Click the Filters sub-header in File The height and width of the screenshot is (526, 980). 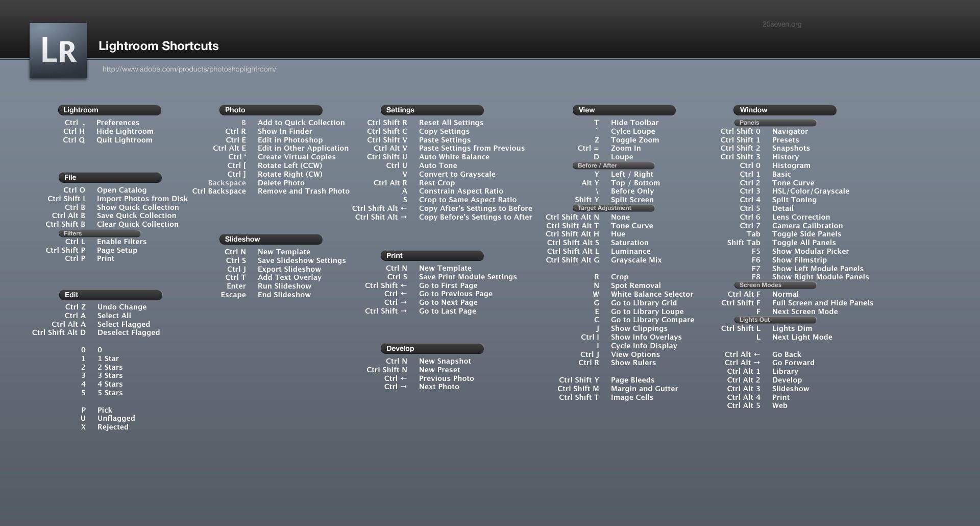coord(100,233)
